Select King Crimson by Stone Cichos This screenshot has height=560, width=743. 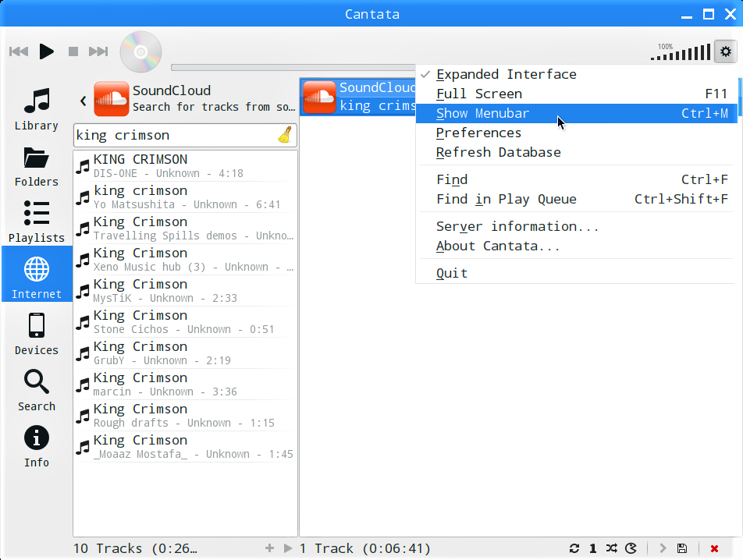click(x=185, y=322)
